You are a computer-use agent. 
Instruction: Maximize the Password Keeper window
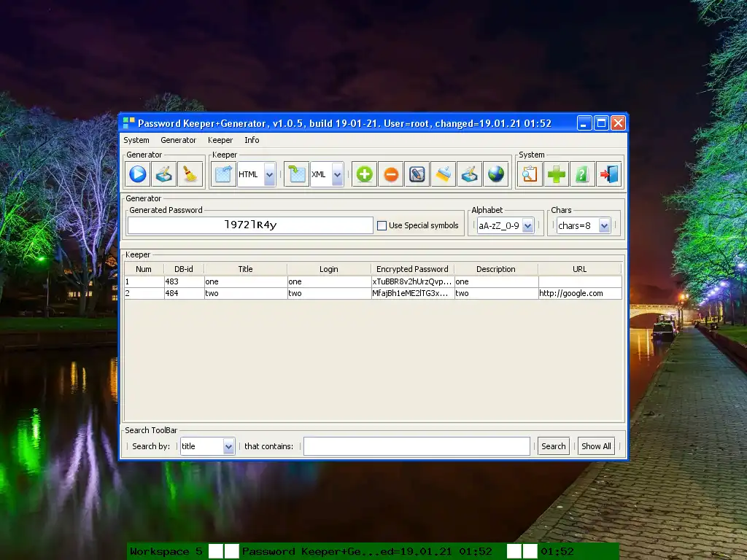601,123
